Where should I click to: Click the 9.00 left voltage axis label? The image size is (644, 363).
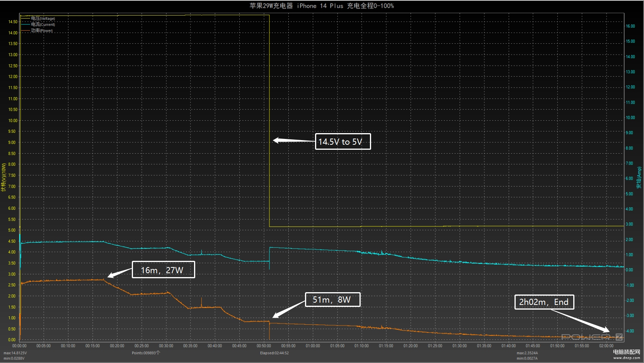pyautogui.click(x=12, y=142)
